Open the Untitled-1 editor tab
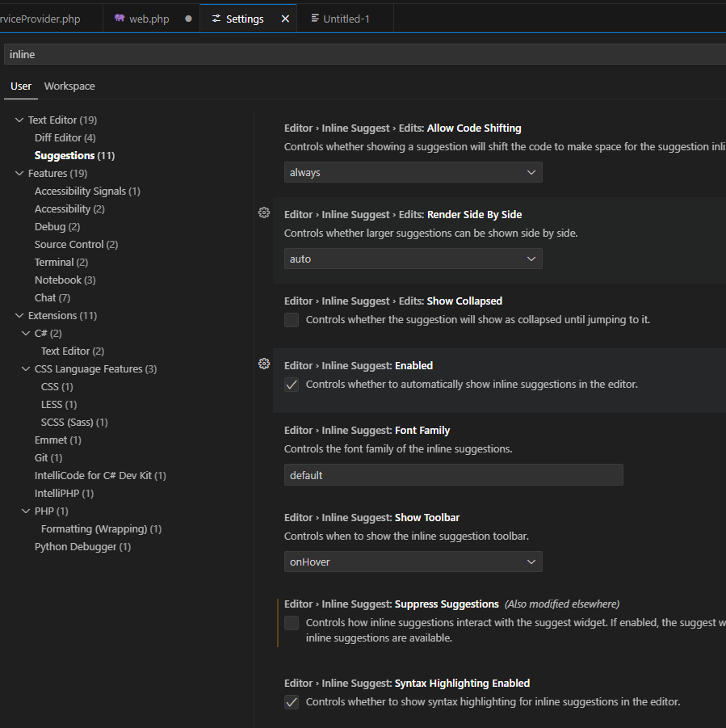Screen dimensions: 726x728 [x=346, y=19]
